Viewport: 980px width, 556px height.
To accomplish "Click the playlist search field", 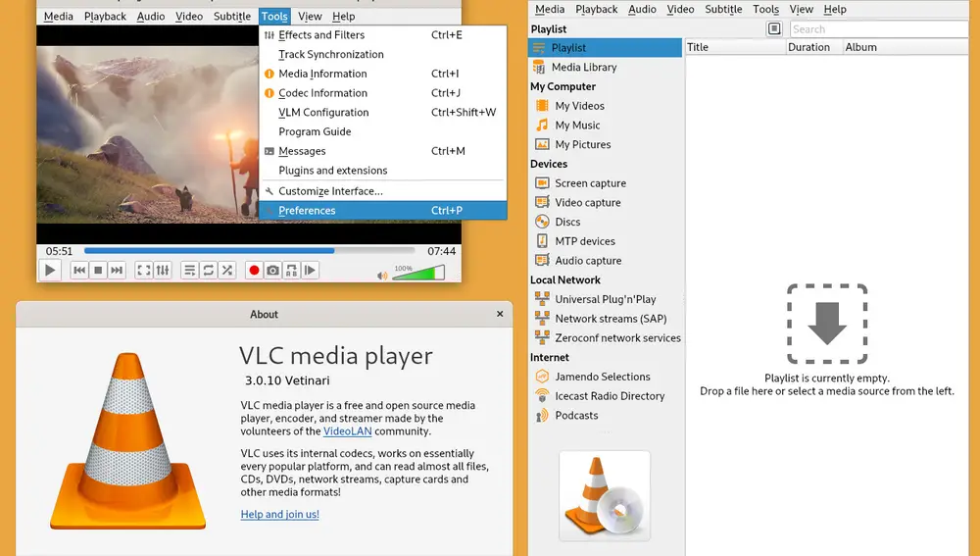I will pos(878,28).
